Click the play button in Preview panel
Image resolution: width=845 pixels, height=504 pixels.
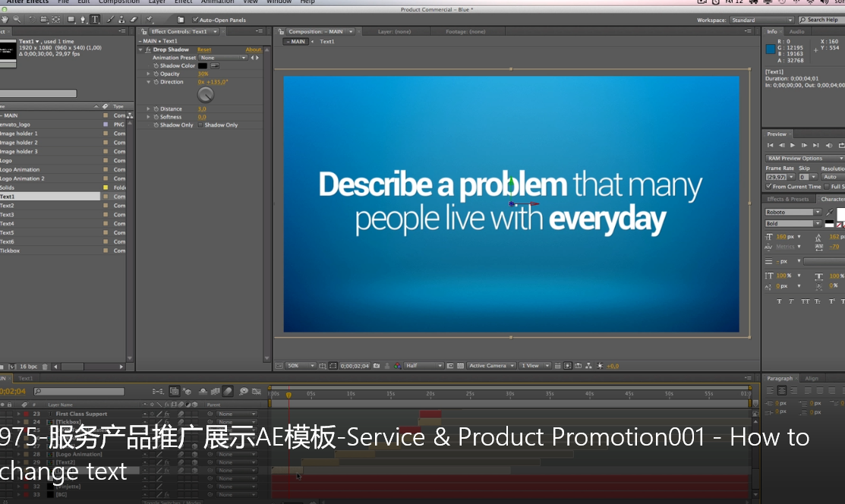pos(792,146)
